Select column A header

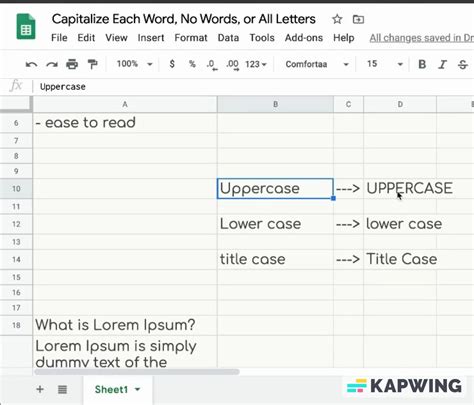125,104
